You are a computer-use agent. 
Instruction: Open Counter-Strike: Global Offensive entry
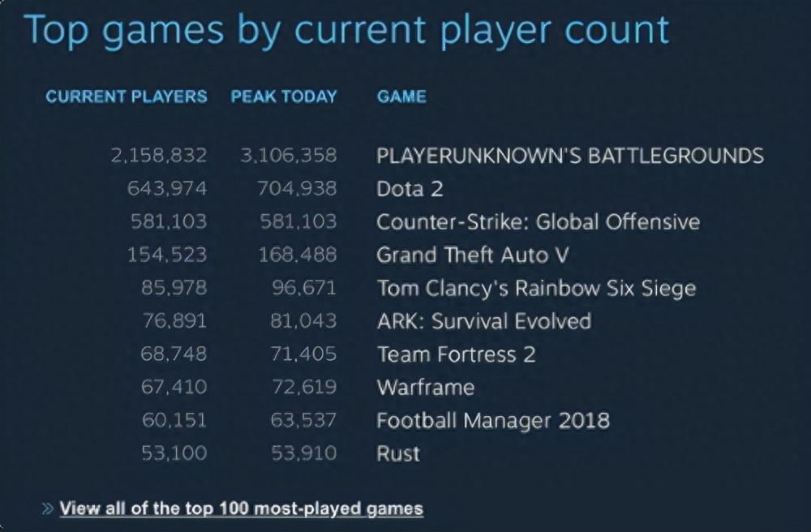[x=538, y=221]
